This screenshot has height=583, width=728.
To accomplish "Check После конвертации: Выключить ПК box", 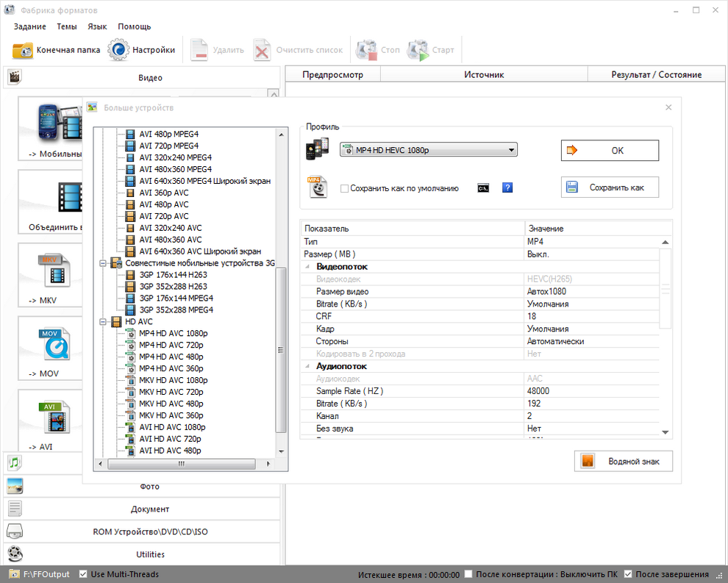I will (x=468, y=574).
